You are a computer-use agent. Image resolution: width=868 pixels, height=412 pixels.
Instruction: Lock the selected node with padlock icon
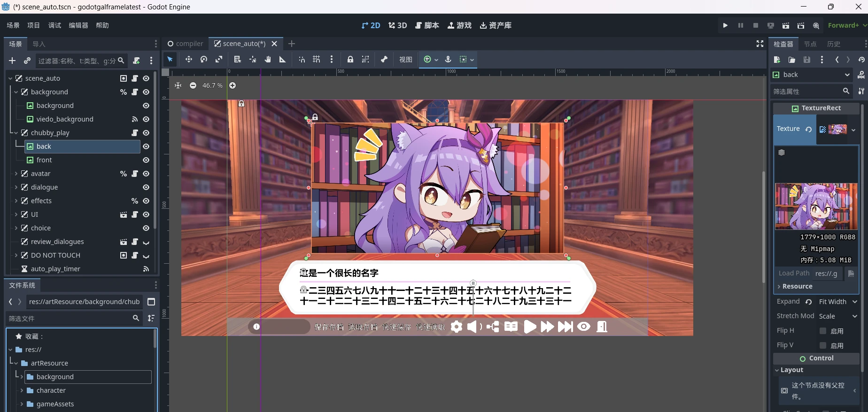tap(350, 59)
